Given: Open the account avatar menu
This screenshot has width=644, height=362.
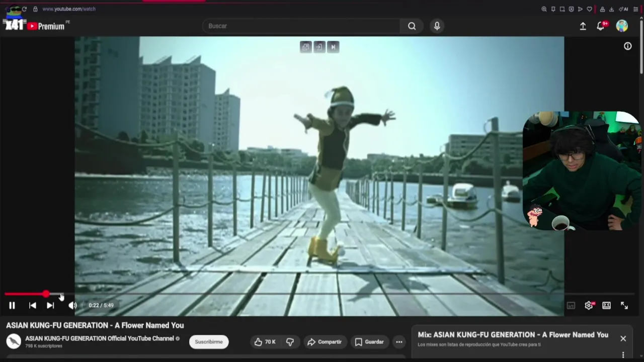Looking at the screenshot, I should pos(622,26).
